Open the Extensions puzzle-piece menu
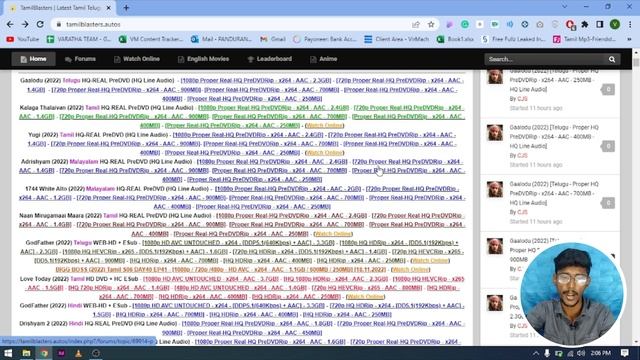 (585, 24)
